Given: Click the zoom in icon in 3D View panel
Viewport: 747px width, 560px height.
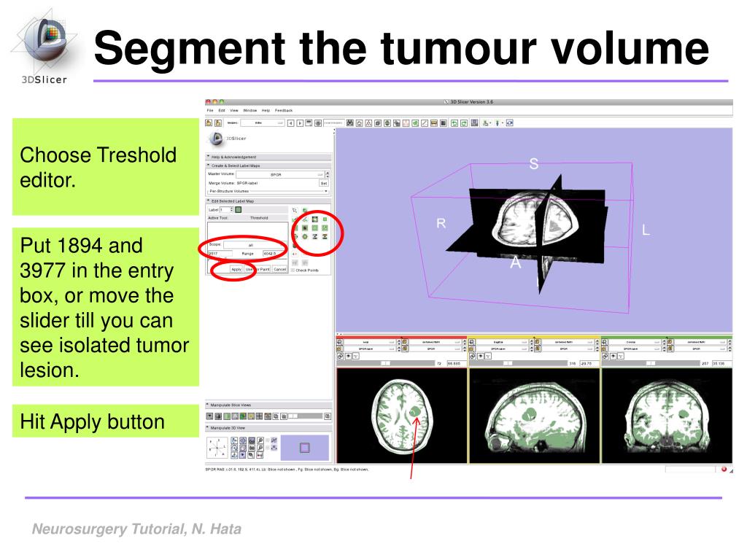Looking at the screenshot, I should click(x=260, y=440).
